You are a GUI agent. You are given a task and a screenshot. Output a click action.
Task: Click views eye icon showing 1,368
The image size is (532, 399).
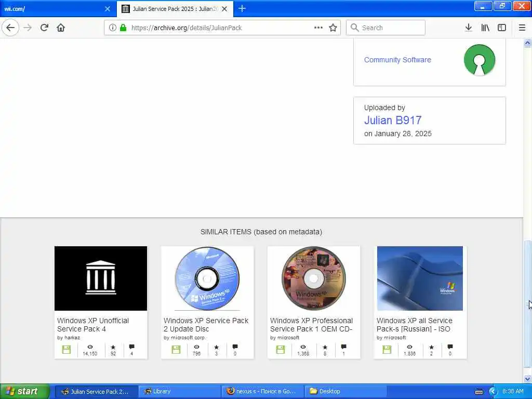pyautogui.click(x=303, y=347)
